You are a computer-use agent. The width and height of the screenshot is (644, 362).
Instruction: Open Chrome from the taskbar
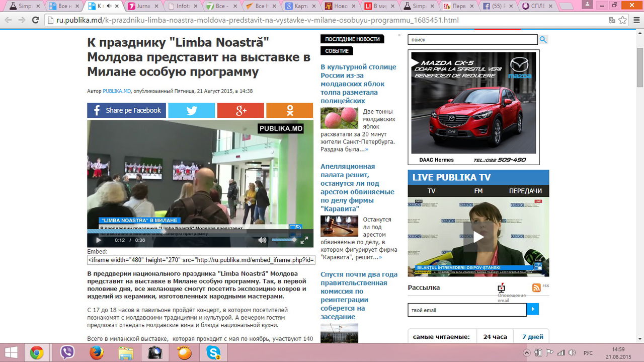[x=36, y=352]
